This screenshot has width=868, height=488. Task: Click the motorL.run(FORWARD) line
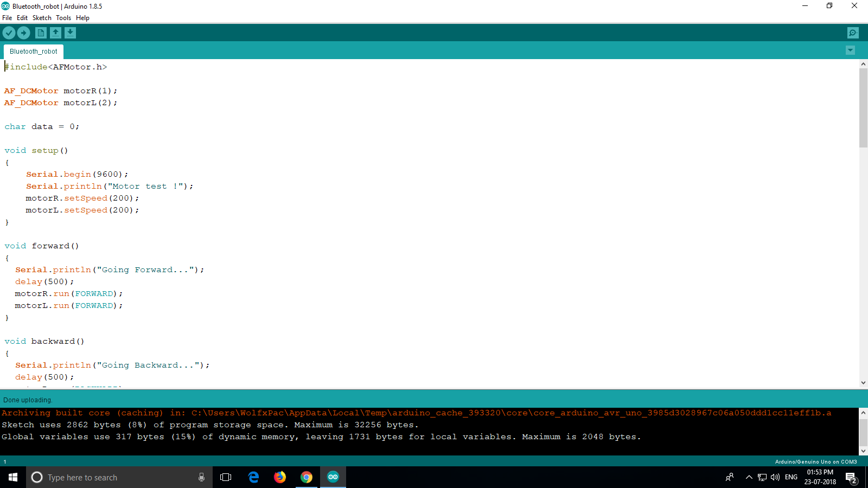coord(69,305)
